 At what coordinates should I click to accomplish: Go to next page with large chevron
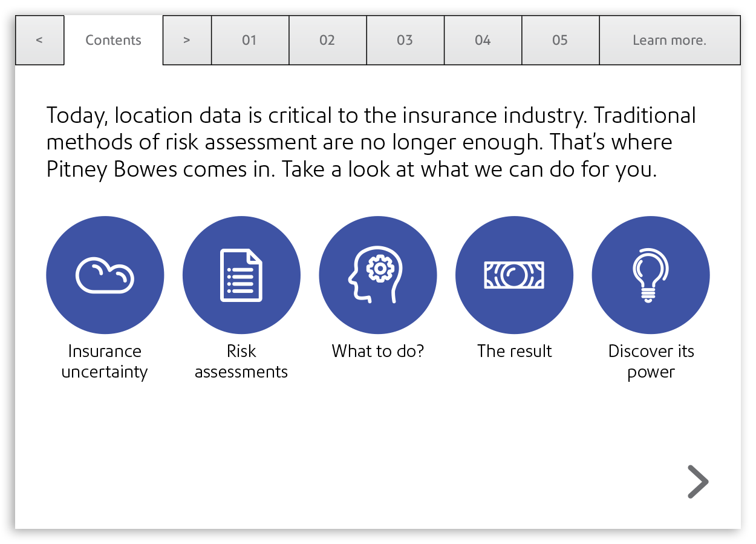pyautogui.click(x=697, y=482)
